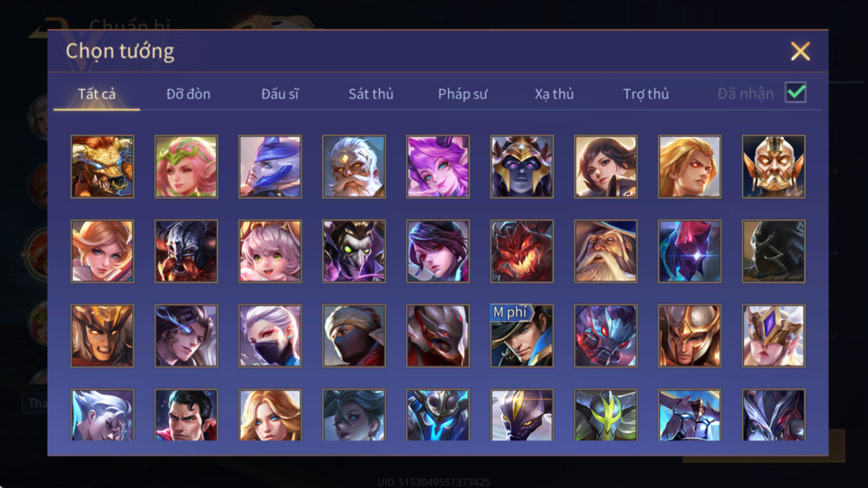Toggle the Đã nhận checkbox
Screen dimensions: 868x488
(795, 93)
